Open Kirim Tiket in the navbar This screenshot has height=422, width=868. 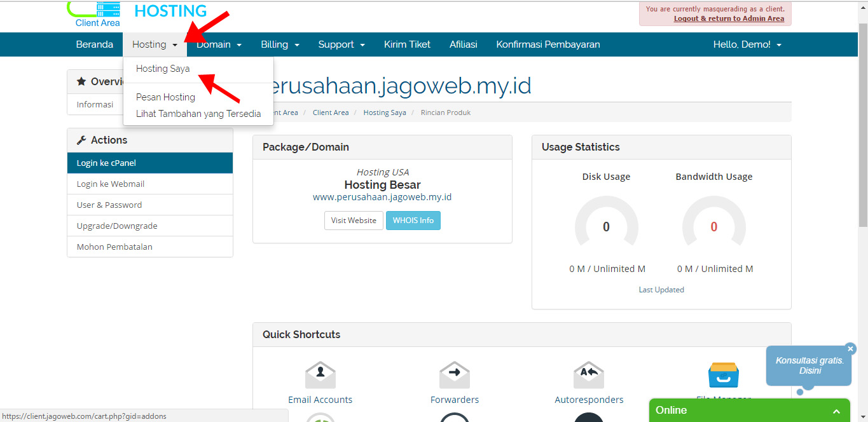coord(407,44)
